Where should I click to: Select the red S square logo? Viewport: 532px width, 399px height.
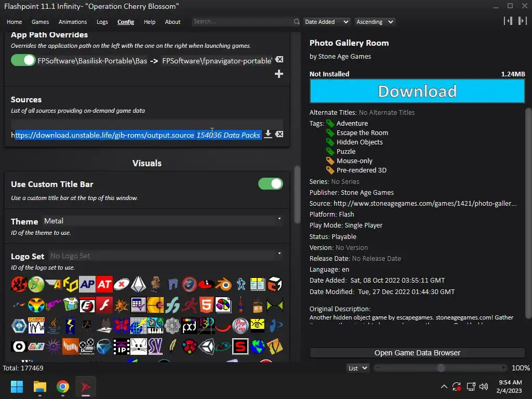(241, 347)
